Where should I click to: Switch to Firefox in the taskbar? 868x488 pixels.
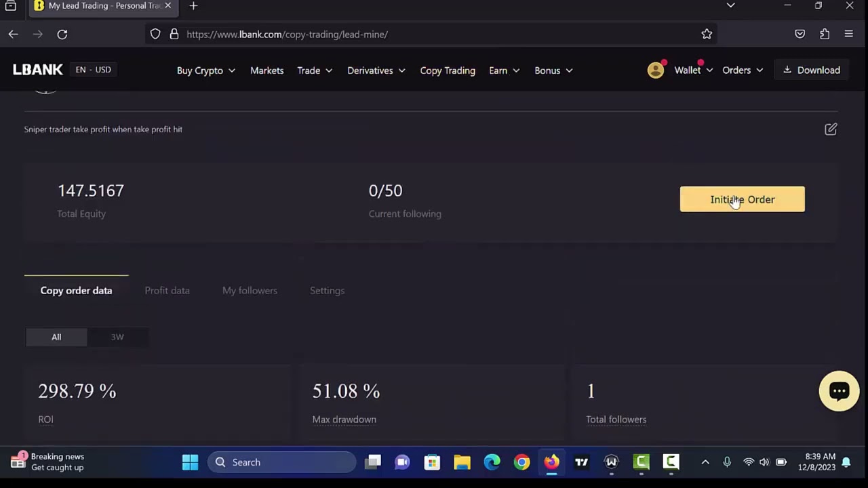coord(551,462)
